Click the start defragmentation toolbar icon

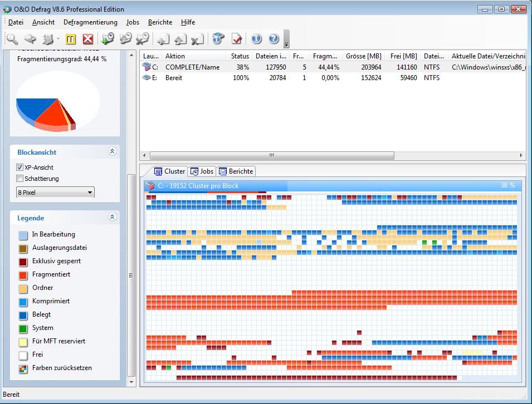[48, 39]
